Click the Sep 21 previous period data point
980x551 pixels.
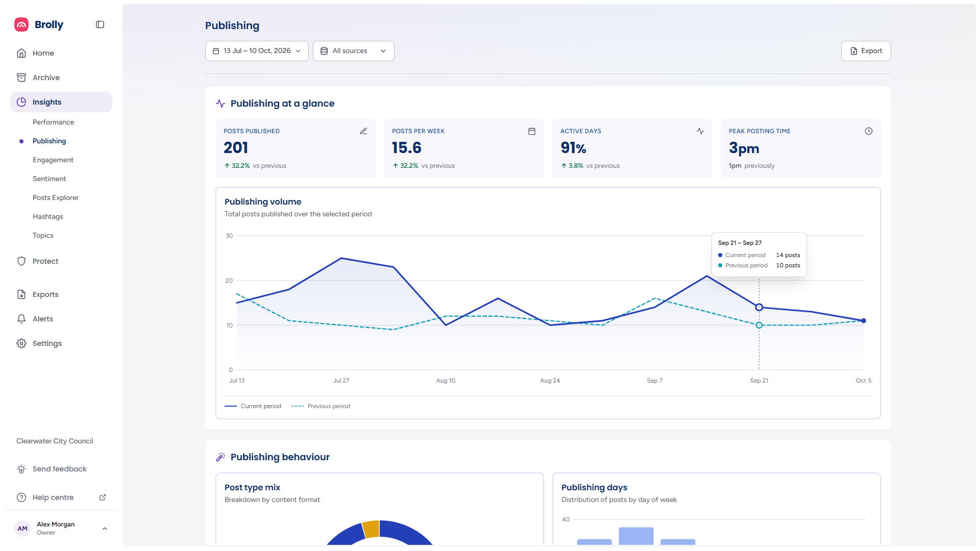(759, 325)
